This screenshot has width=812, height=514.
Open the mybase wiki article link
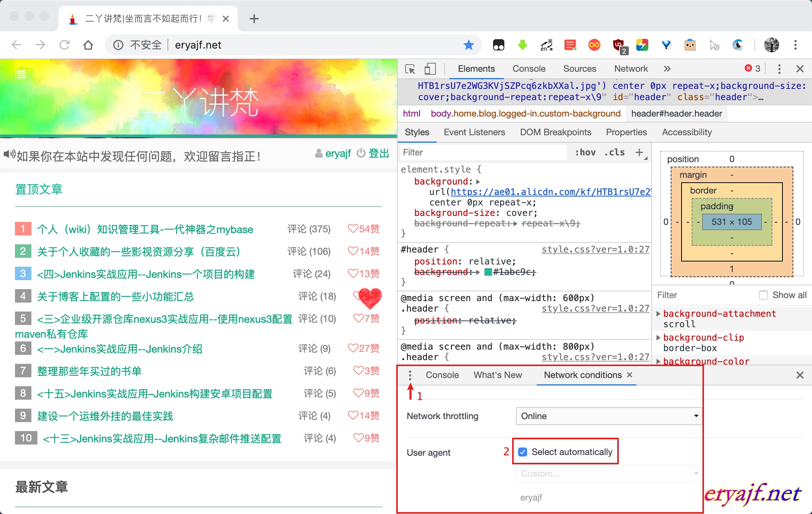pyautogui.click(x=145, y=229)
